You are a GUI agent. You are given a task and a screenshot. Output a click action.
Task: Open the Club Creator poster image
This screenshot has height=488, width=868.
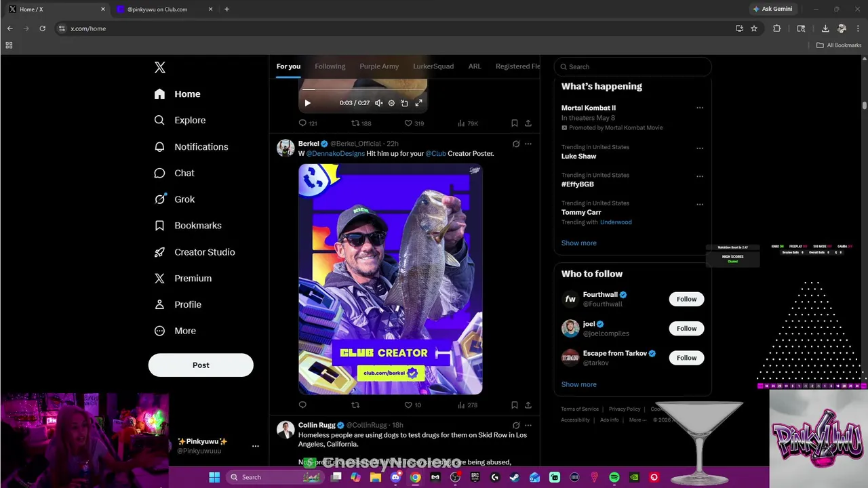coord(391,279)
